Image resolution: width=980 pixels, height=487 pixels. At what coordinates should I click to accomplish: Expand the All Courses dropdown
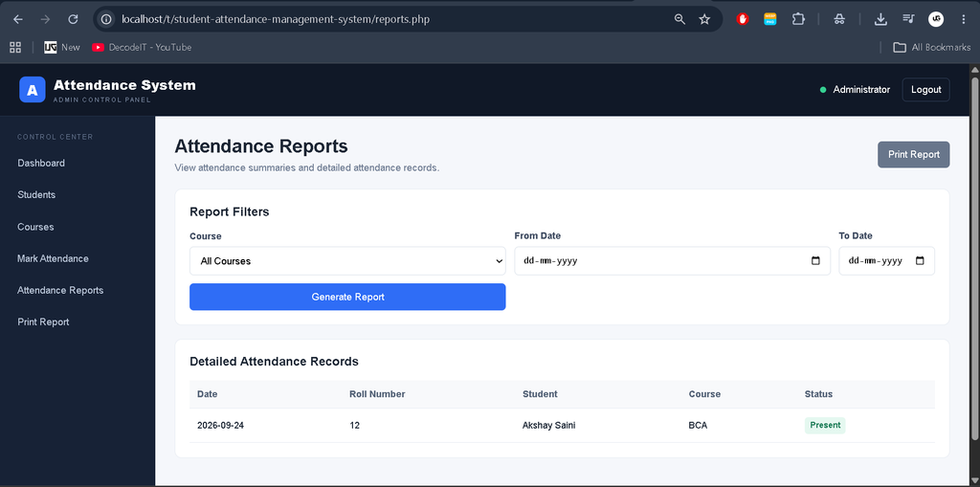pyautogui.click(x=347, y=260)
